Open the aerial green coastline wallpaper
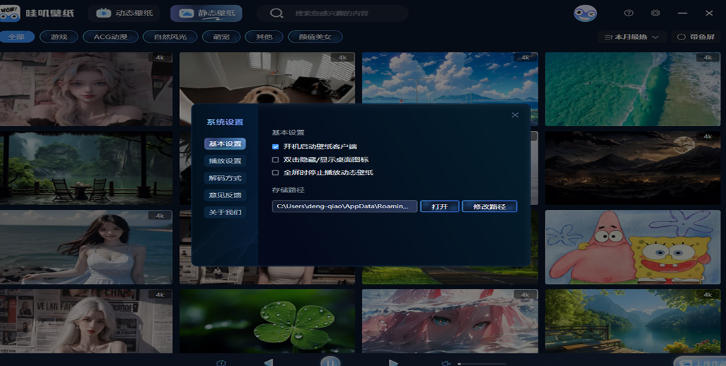726x366 pixels. pos(633,89)
